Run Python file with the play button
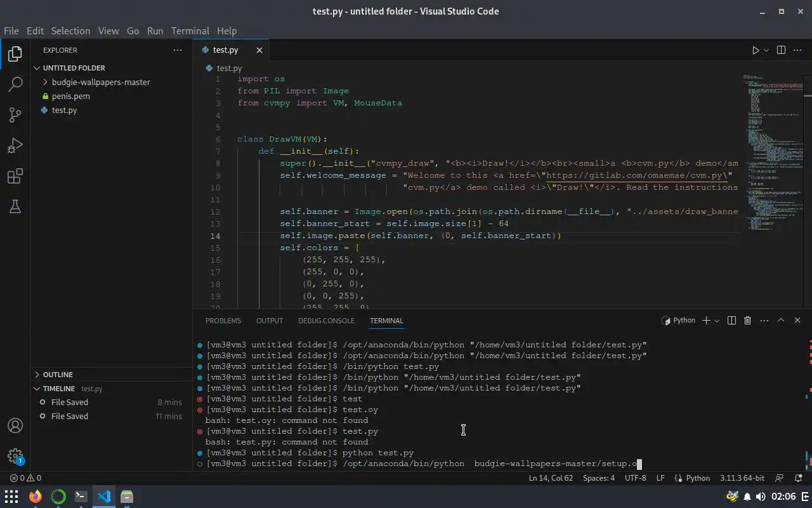This screenshot has width=812, height=508. point(756,50)
